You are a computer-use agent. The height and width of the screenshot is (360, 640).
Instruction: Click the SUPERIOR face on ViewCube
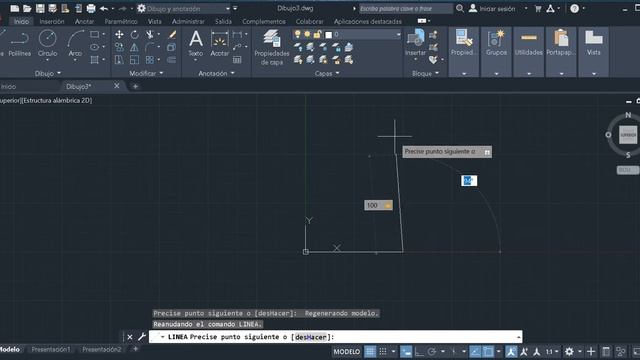point(628,135)
